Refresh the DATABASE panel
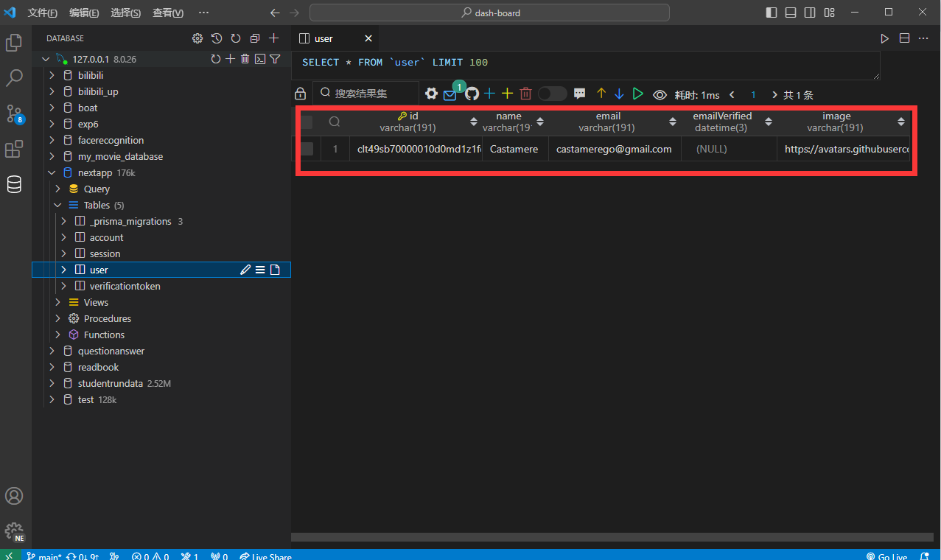Viewport: 941px width, 560px height. [x=236, y=38]
